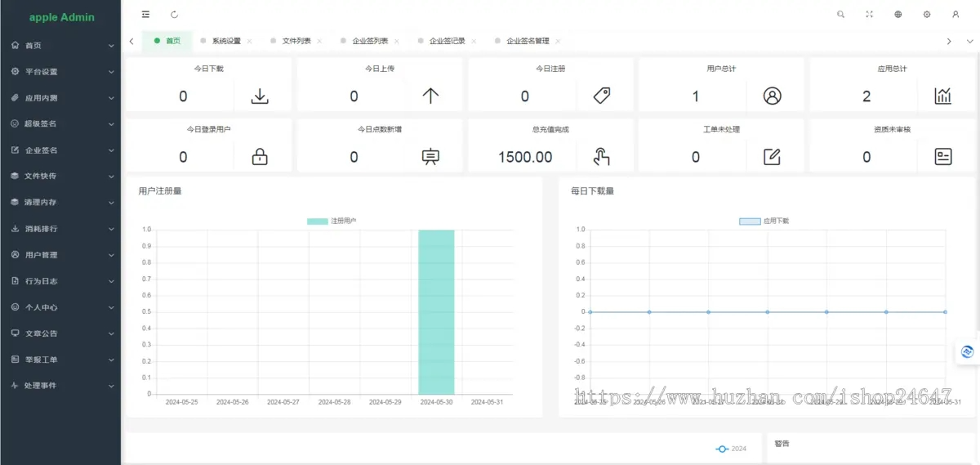
Task: Open settings gear icon in header
Action: point(927,14)
